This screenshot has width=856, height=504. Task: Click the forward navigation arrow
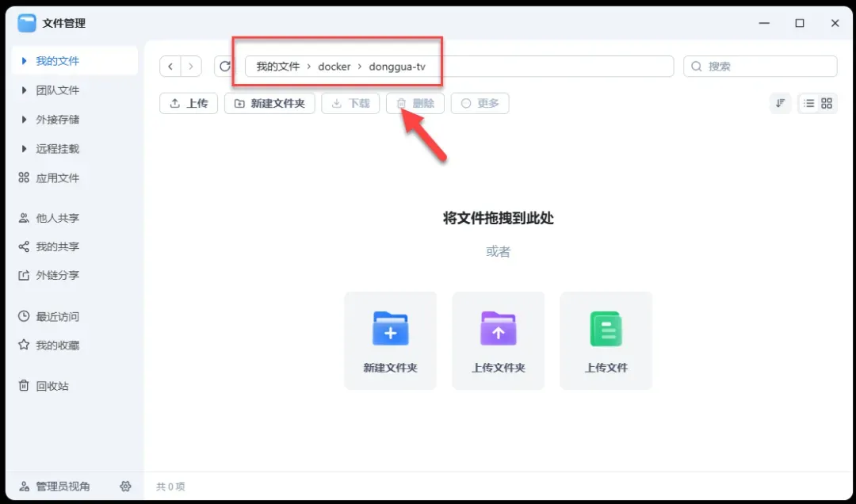click(x=191, y=67)
